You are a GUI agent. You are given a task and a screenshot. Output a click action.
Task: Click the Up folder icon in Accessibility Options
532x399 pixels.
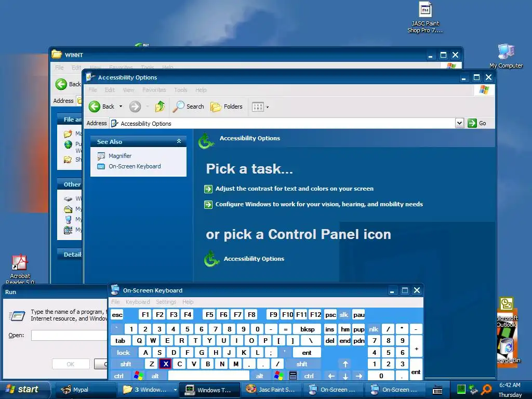coord(160,107)
